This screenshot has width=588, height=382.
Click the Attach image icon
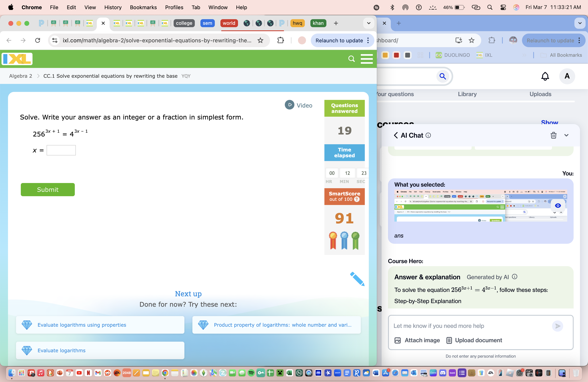(398, 340)
